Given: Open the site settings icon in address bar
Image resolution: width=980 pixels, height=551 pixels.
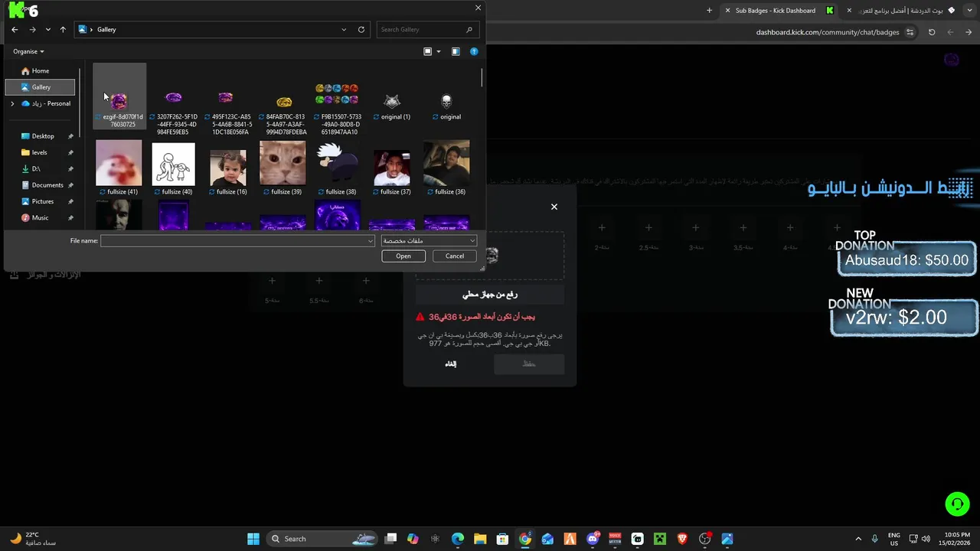Looking at the screenshot, I should (x=910, y=32).
